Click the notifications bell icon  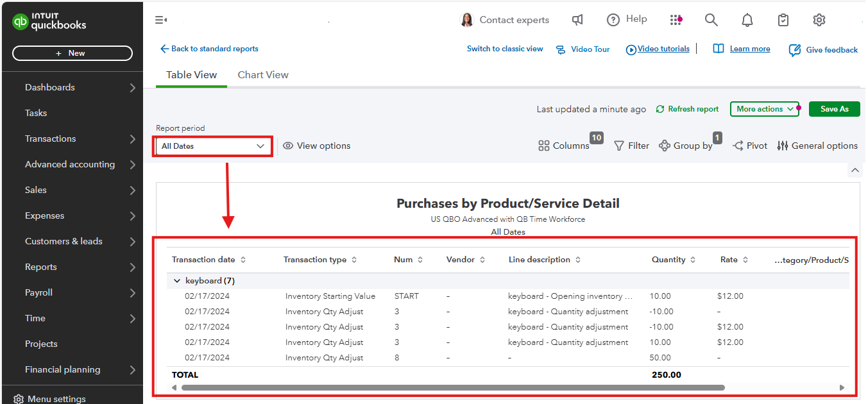pyautogui.click(x=747, y=21)
